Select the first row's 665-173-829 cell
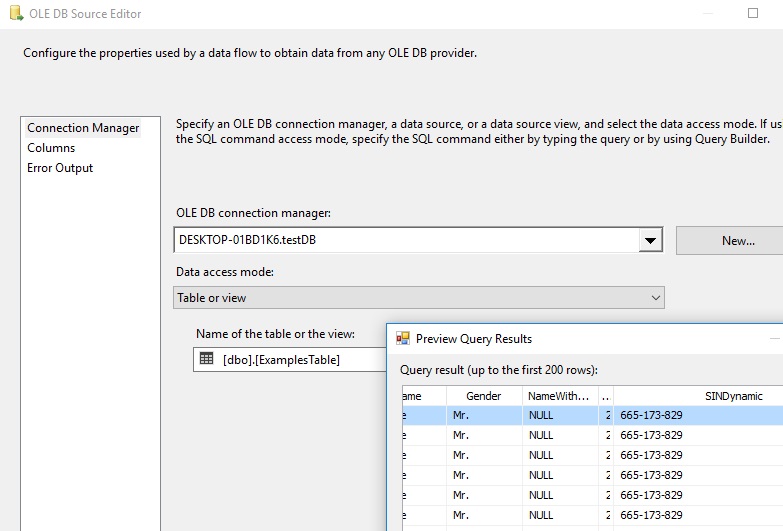 point(651,415)
